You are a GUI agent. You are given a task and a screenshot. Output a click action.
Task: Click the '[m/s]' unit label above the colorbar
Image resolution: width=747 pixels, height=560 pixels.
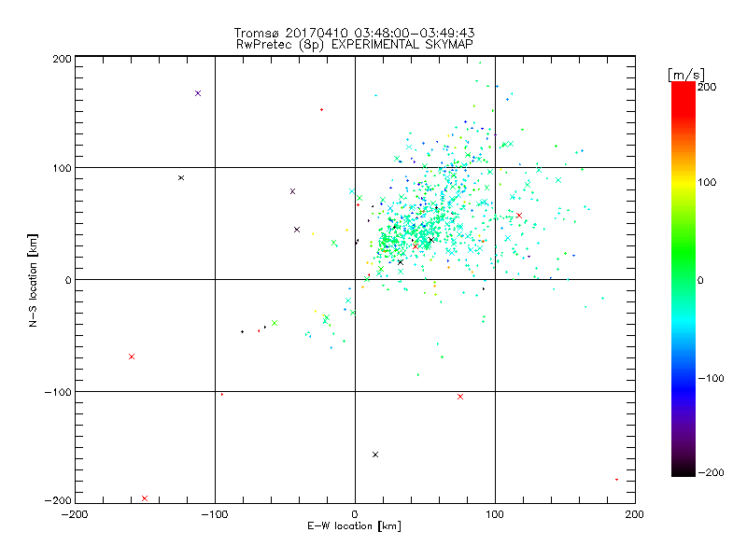(x=686, y=75)
